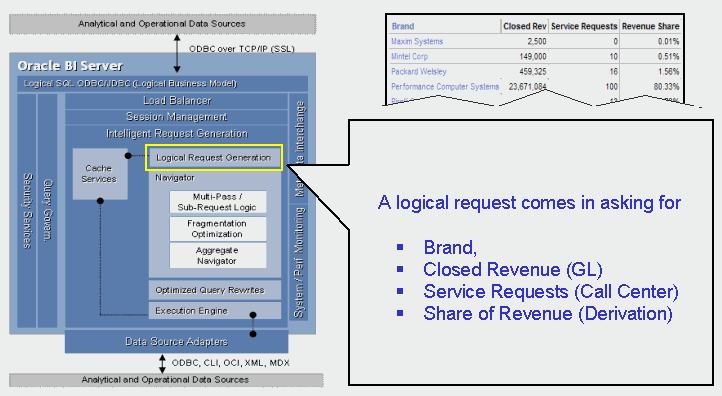Image resolution: width=722 pixels, height=396 pixels.
Task: Click the Navigator label
Action: click(175, 178)
